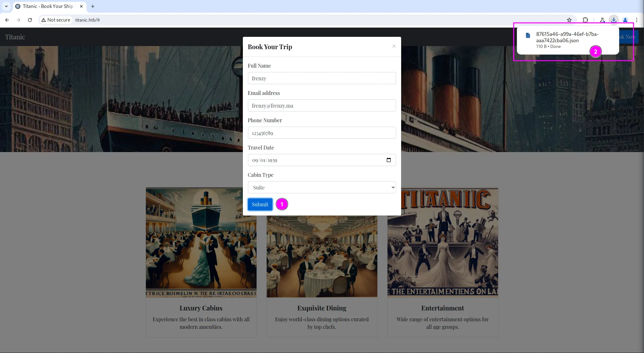The height and width of the screenshot is (353, 644).
Task: Expand the Cabin Type dropdown
Action: click(x=322, y=187)
